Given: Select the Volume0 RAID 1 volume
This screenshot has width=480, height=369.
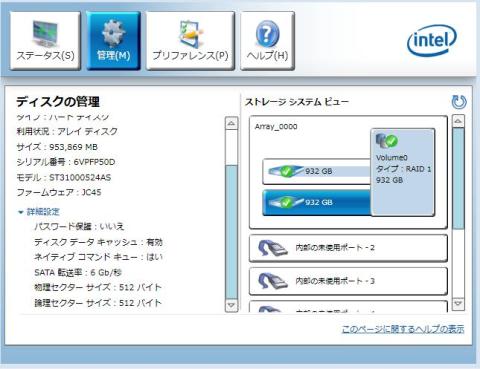Looking at the screenshot, I should pos(403,172).
